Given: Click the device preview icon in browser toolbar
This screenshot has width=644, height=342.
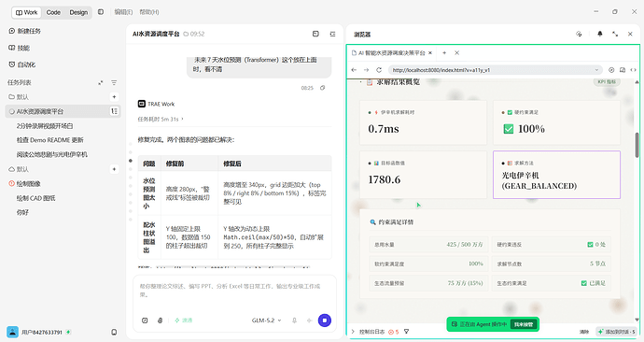Looking at the screenshot, I should coord(623,70).
